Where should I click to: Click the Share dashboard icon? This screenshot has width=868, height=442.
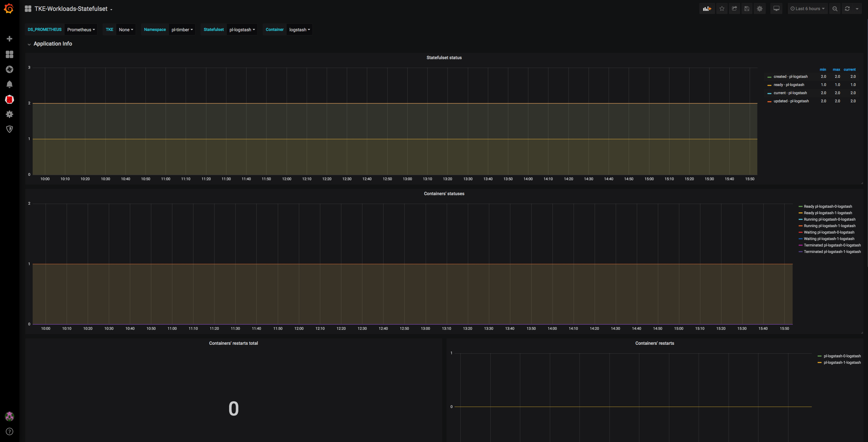click(x=734, y=9)
